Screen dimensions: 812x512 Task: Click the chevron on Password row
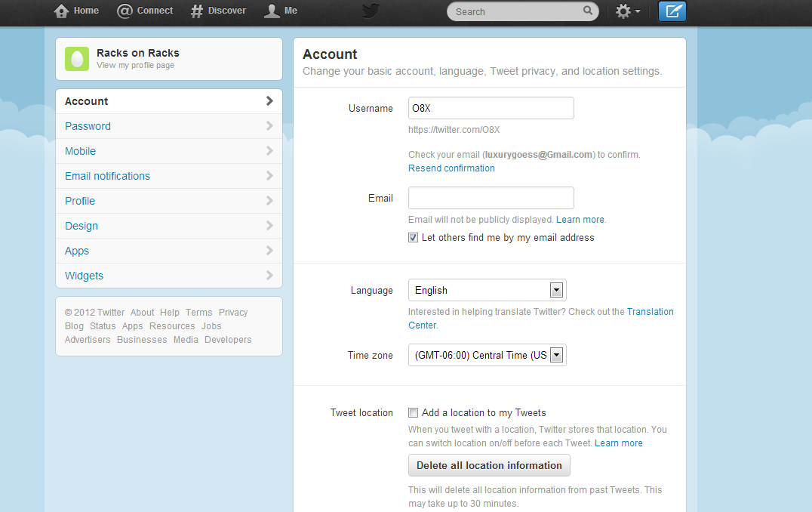pyautogui.click(x=269, y=126)
